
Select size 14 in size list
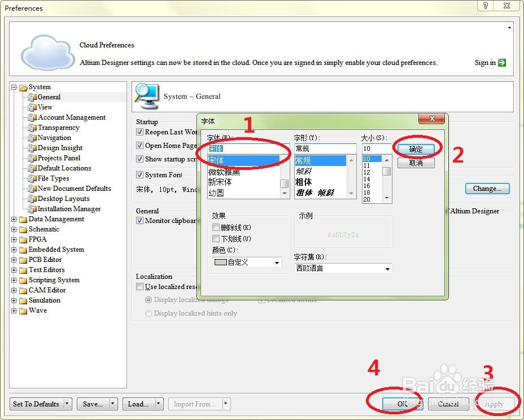tap(367, 179)
